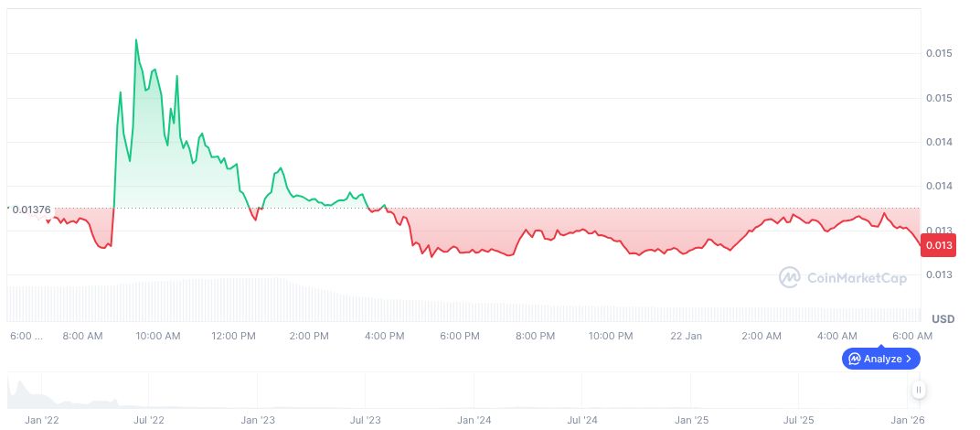Click the highest green peak on the chart

coord(136,40)
